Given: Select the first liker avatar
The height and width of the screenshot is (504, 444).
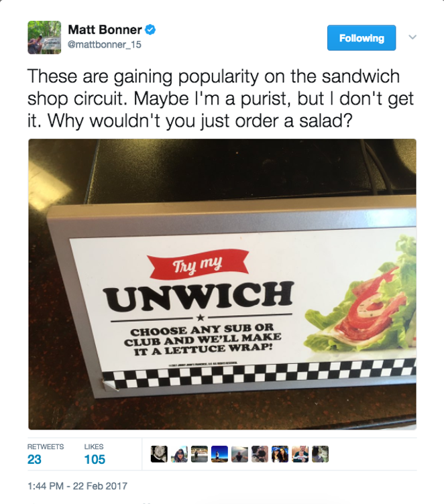Looking at the screenshot, I should click(x=159, y=454).
